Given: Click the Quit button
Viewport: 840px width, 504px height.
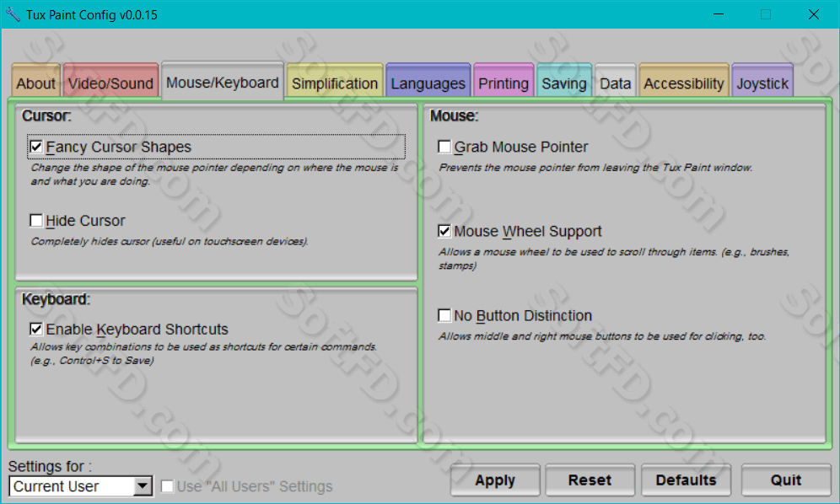Looking at the screenshot, I should [786, 480].
